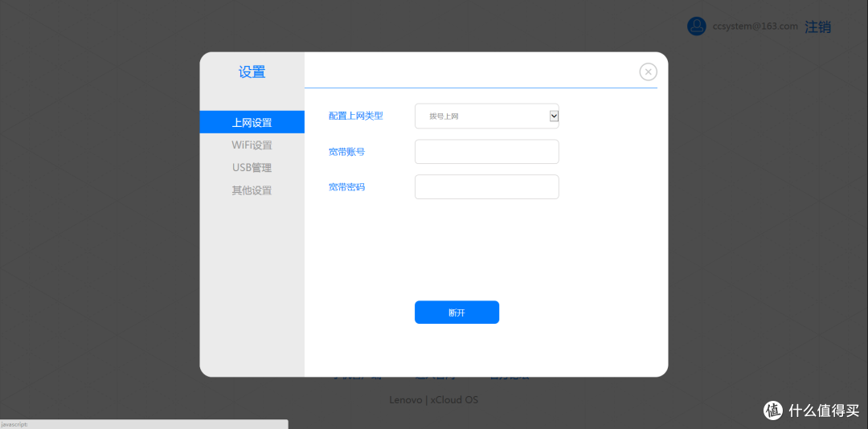Viewport: 868px width, 429px height.
Task: Click the 宽带密码 label
Action: click(x=346, y=187)
